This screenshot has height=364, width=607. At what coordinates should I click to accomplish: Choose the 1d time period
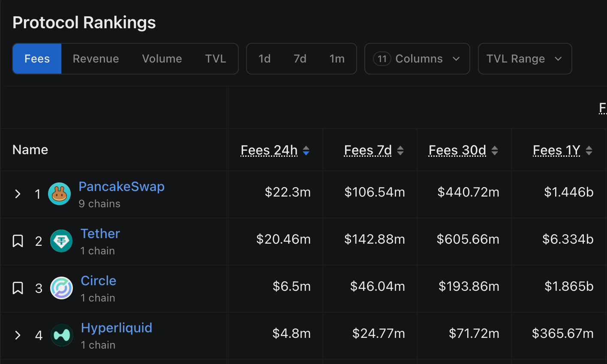pyautogui.click(x=264, y=59)
